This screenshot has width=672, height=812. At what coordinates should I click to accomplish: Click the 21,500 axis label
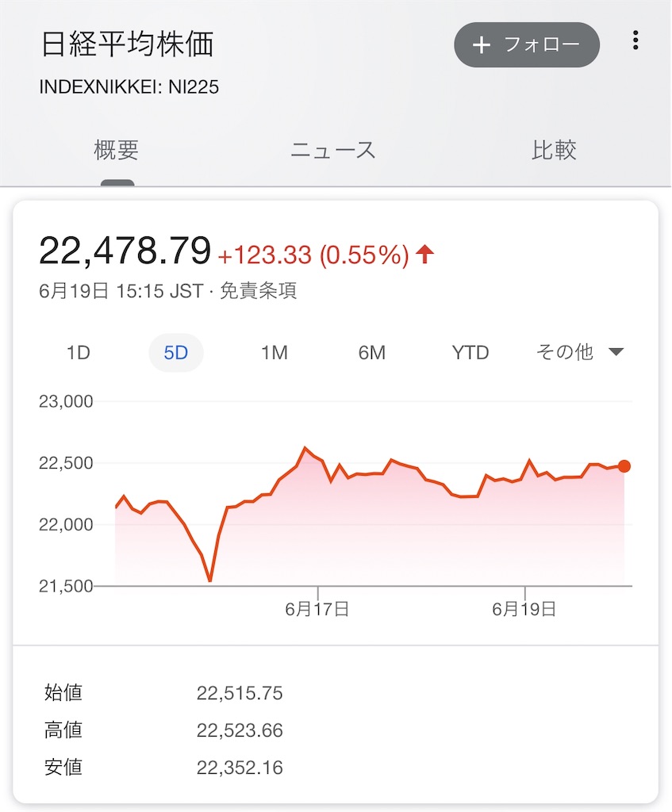[66, 586]
